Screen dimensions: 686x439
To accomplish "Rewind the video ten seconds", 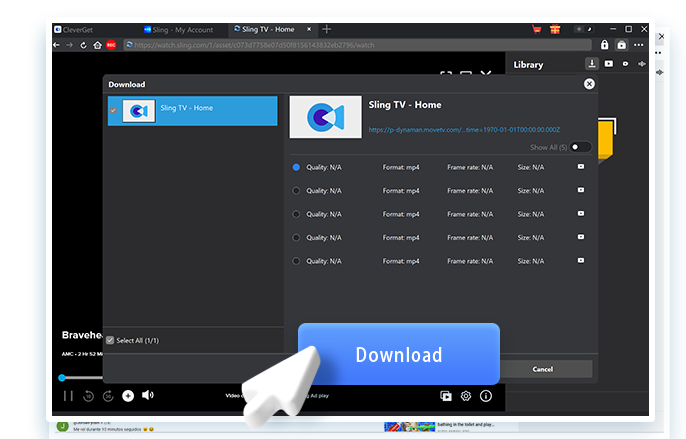I will pyautogui.click(x=88, y=396).
